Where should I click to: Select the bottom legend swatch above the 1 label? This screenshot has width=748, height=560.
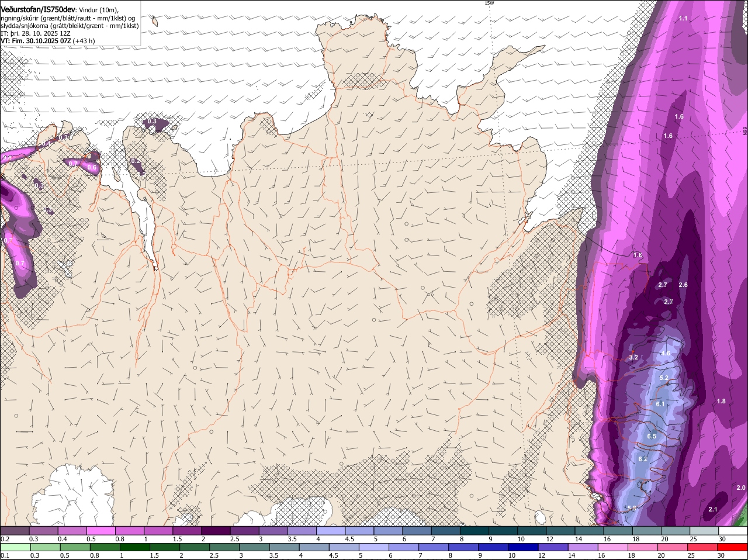pos(135,547)
